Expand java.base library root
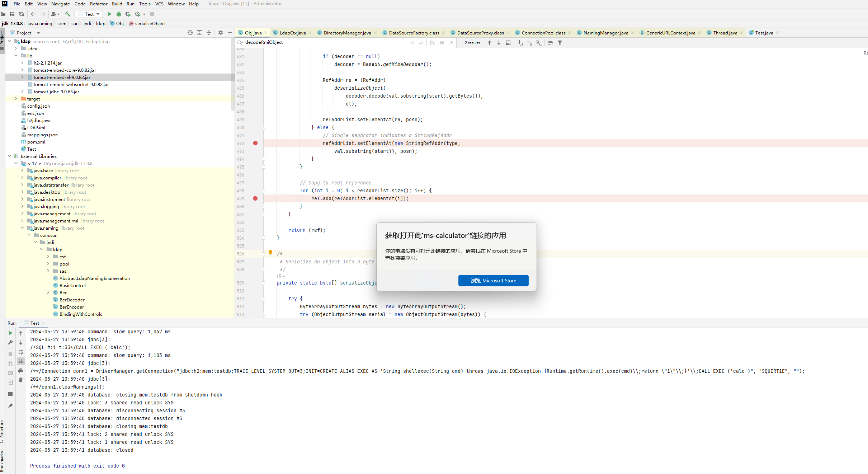 pyautogui.click(x=22, y=170)
